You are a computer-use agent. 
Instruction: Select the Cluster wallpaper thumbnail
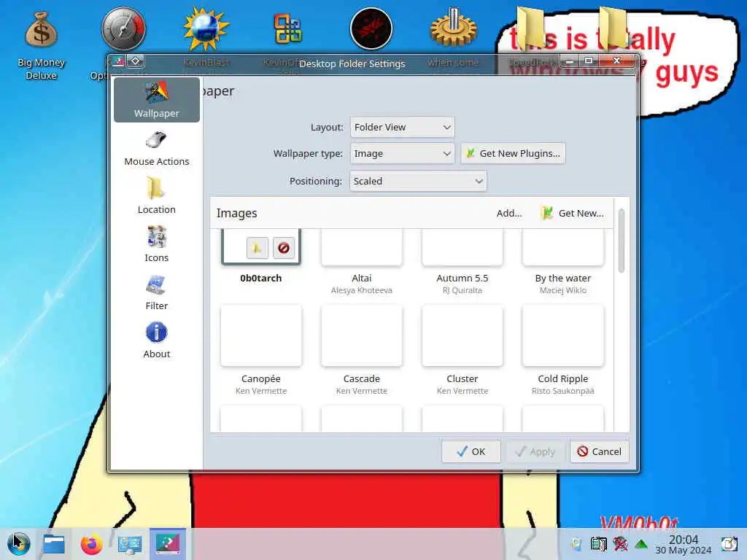(462, 335)
